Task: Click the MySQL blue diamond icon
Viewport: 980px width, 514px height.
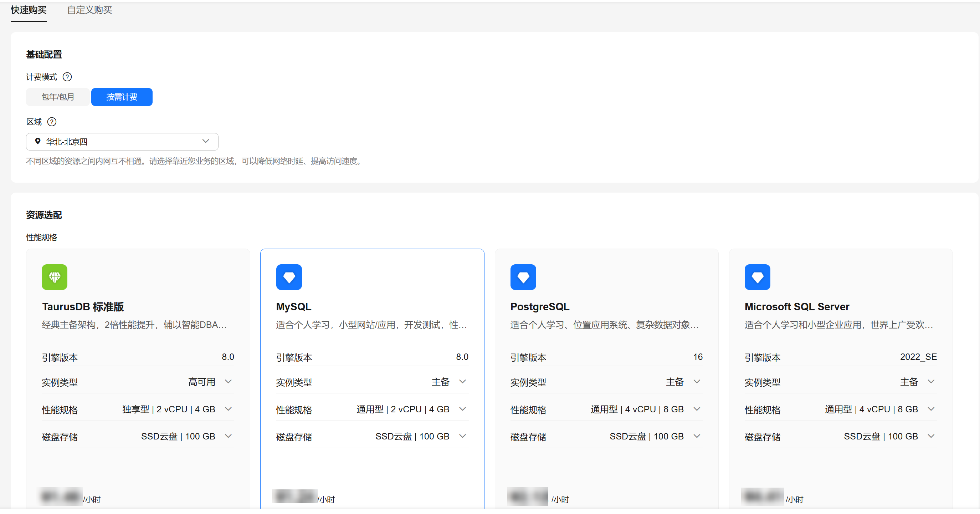Action: [x=289, y=277]
